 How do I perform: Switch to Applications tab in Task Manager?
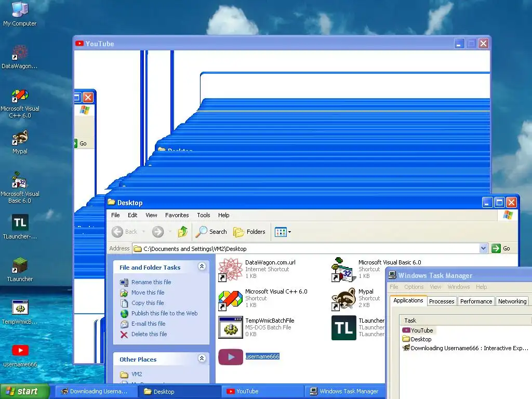[408, 301]
